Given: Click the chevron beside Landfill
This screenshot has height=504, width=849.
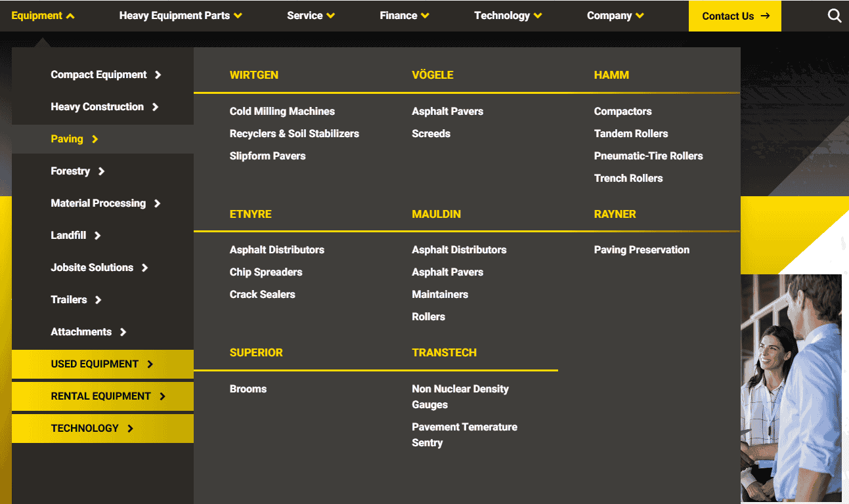Looking at the screenshot, I should [x=97, y=236].
